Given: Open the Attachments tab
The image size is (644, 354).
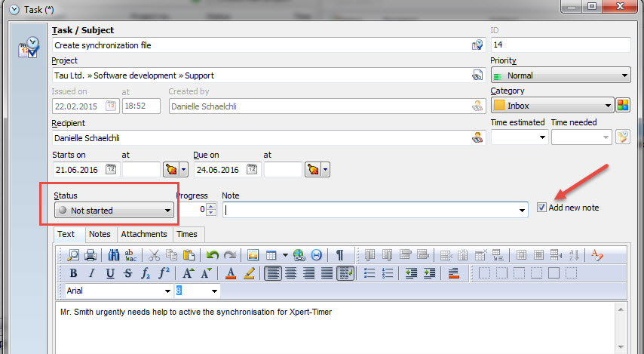Looking at the screenshot, I should [x=143, y=235].
